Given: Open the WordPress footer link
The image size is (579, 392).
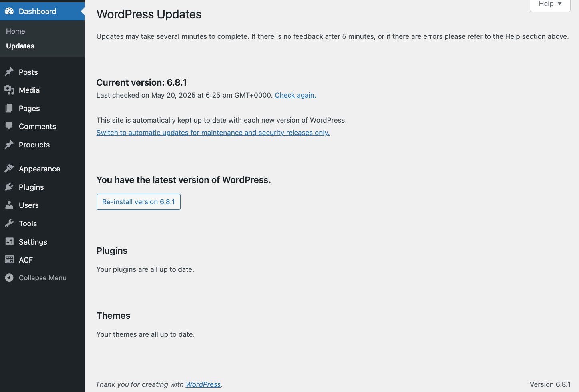Looking at the screenshot, I should [x=203, y=384].
